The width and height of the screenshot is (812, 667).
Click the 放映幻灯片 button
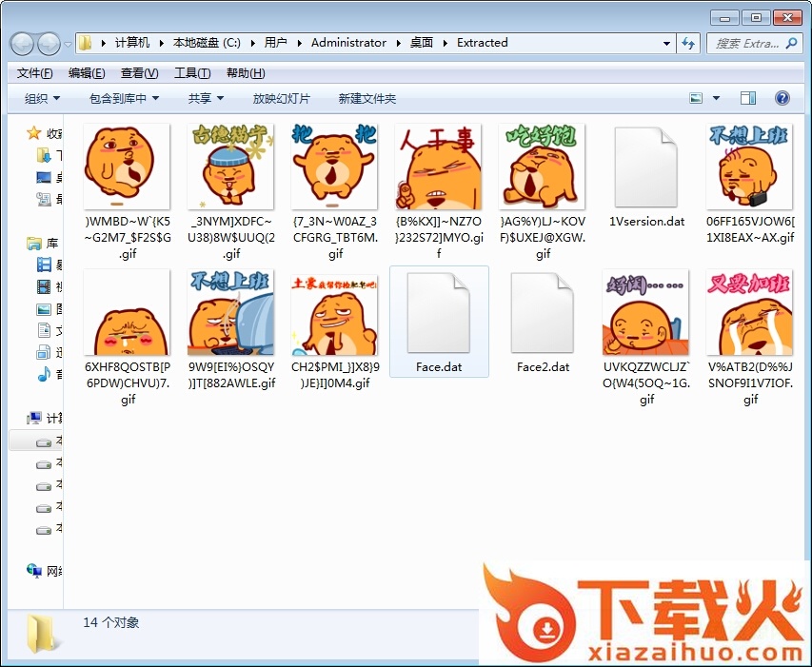tap(281, 98)
